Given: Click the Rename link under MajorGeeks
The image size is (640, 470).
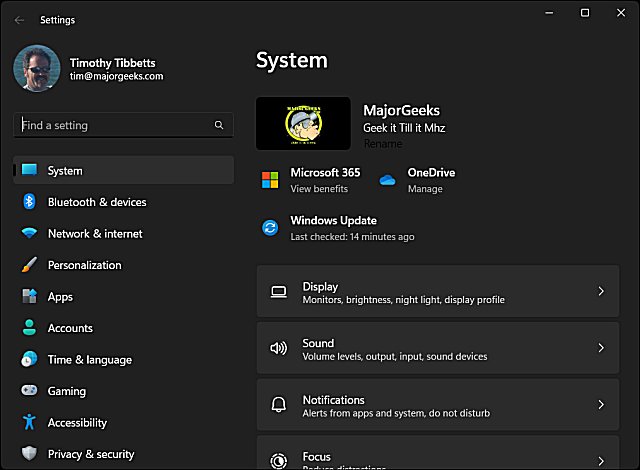Looking at the screenshot, I should point(383,144).
